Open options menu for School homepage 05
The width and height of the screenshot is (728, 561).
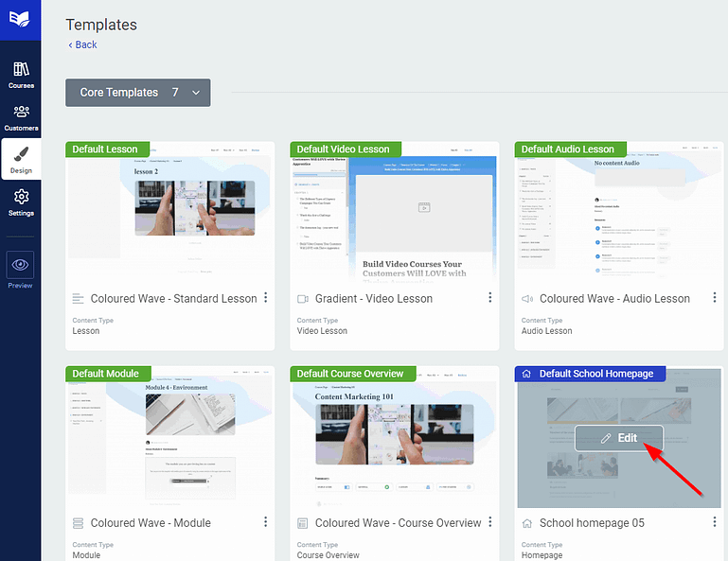click(x=715, y=522)
